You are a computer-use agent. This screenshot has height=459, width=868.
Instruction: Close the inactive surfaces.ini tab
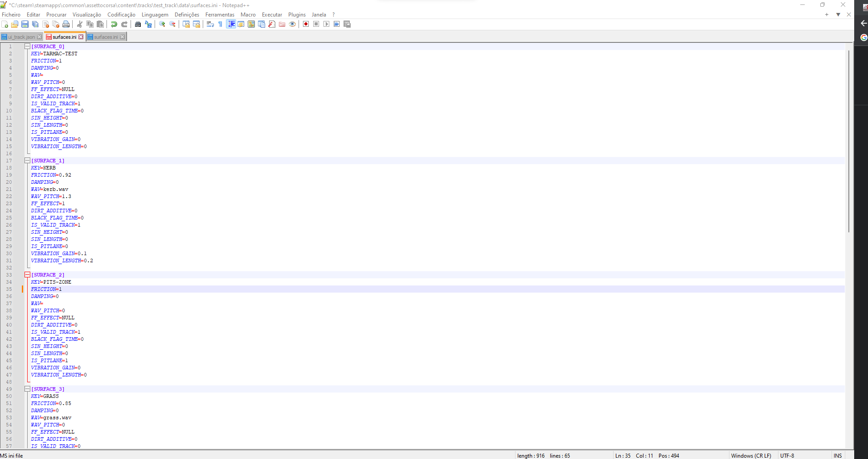pyautogui.click(x=123, y=37)
